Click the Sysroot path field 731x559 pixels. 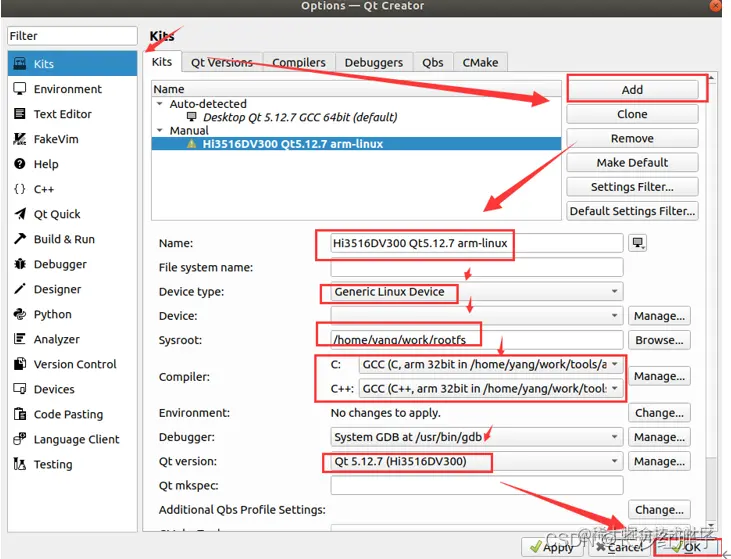[476, 340]
